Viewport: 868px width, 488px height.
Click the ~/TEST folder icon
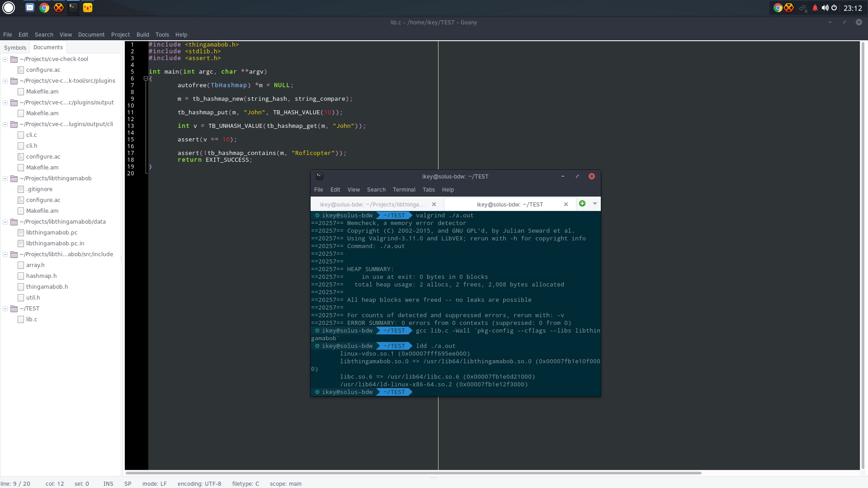pyautogui.click(x=14, y=309)
